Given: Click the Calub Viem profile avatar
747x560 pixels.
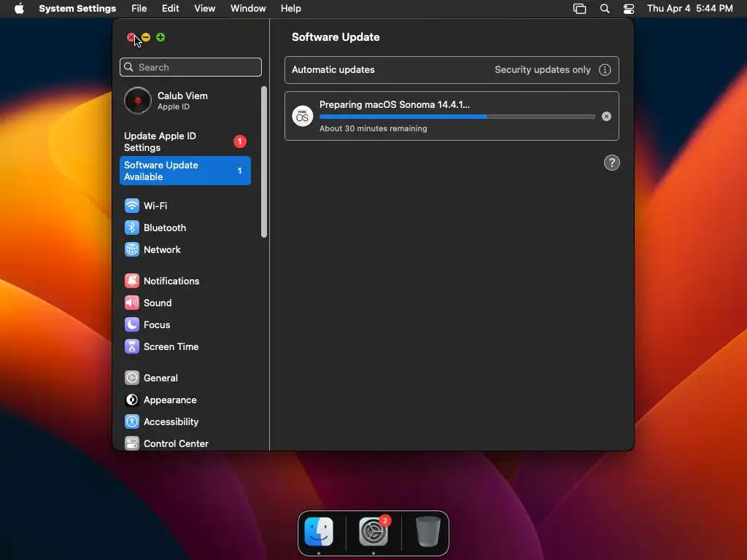Looking at the screenshot, I should tap(138, 101).
